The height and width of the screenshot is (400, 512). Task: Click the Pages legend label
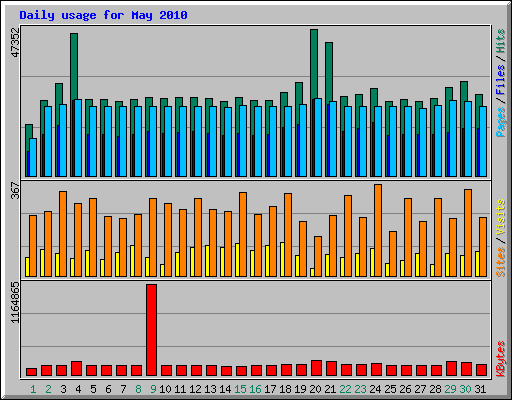(501, 122)
